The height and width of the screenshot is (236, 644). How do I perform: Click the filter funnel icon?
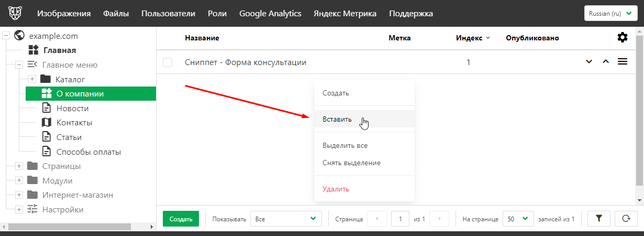[x=599, y=219]
